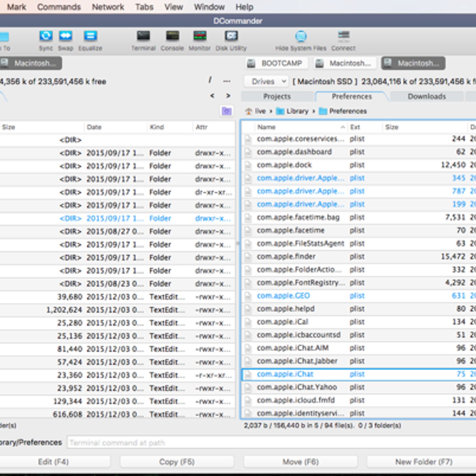Sort left panel by Kind column
The image size is (476, 476).
click(x=170, y=127)
